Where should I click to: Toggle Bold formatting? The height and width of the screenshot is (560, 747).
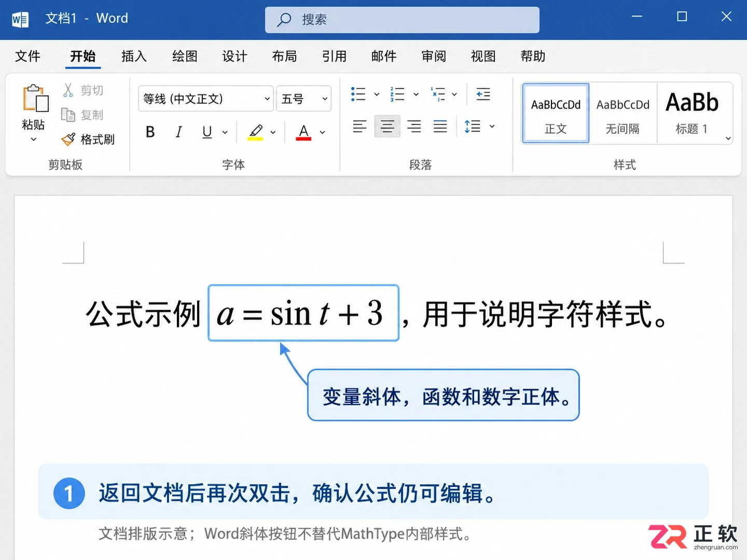coord(150,132)
